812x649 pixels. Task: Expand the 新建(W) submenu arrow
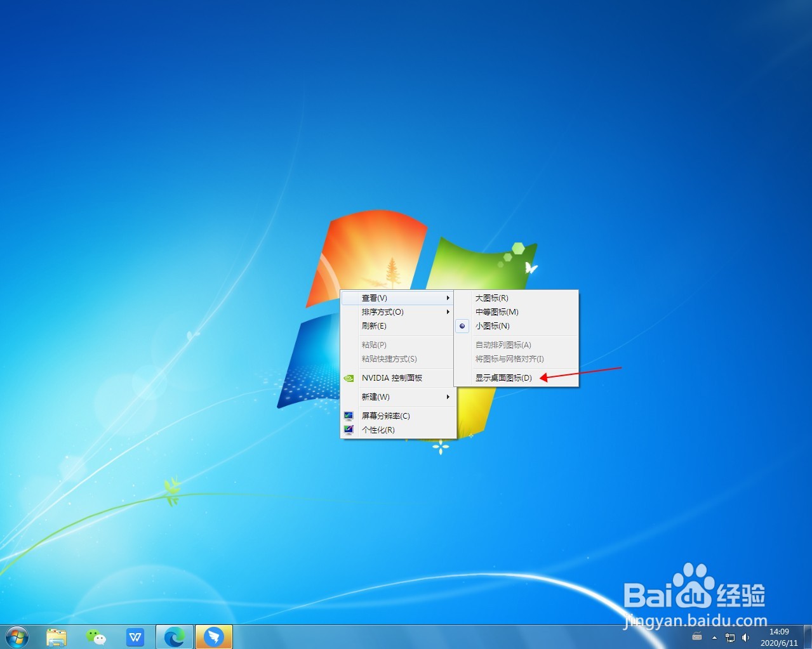[x=448, y=397]
